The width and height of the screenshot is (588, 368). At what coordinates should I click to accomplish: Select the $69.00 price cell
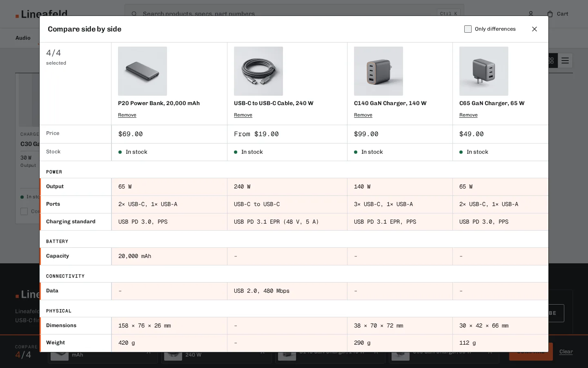169,134
